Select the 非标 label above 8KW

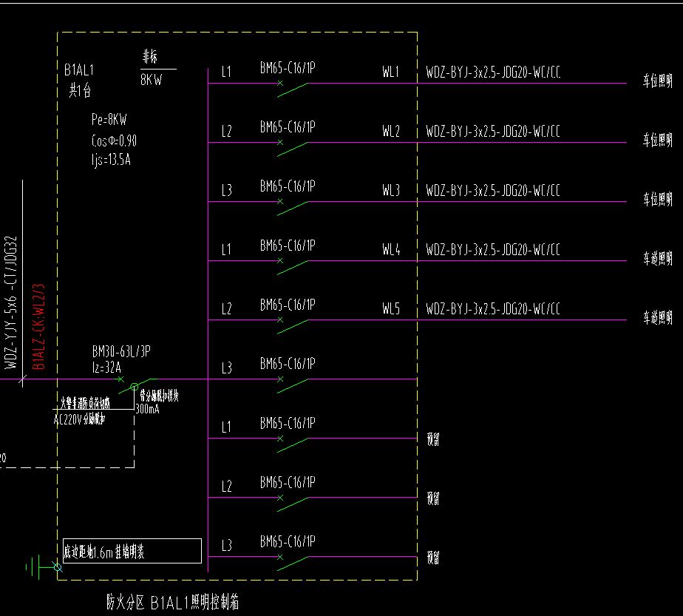(x=150, y=56)
